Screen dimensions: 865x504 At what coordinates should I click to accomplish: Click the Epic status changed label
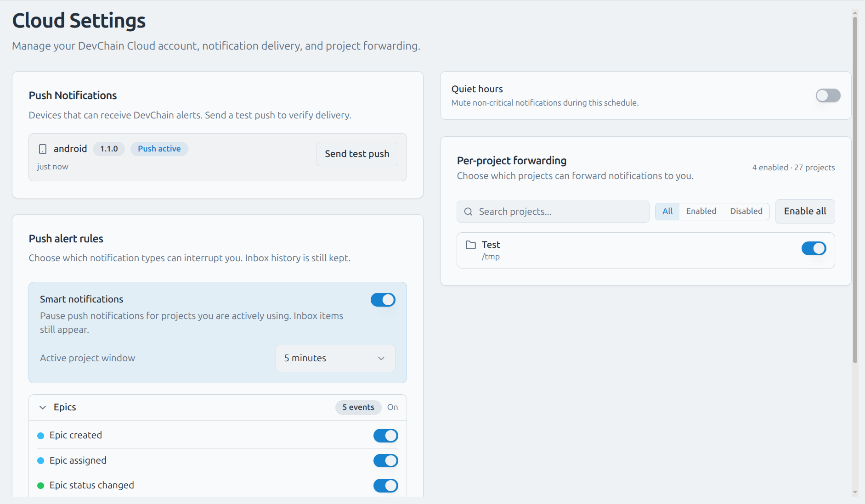(x=92, y=486)
